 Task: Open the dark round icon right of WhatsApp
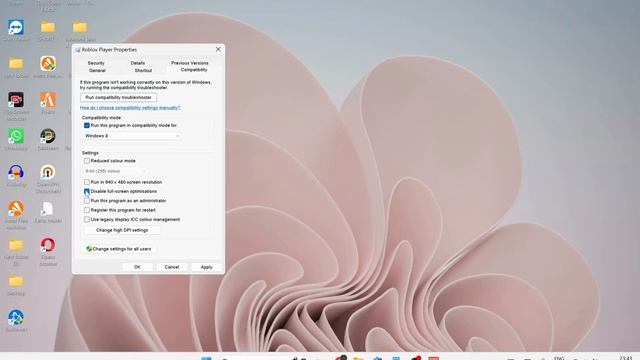[x=48, y=136]
